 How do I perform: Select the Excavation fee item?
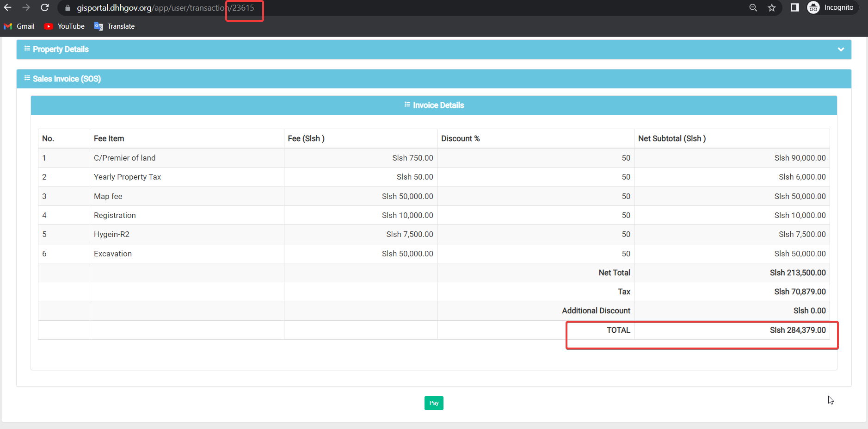point(113,254)
